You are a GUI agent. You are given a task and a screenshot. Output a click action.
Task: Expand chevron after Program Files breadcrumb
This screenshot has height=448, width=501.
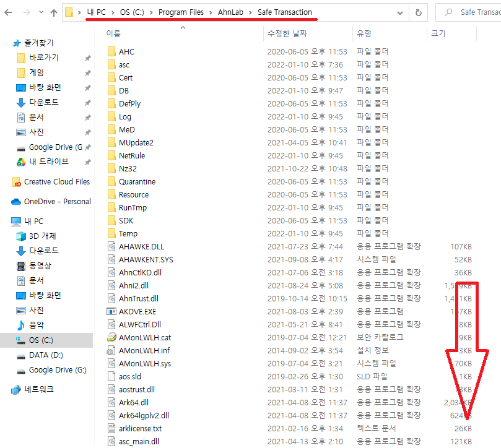(x=211, y=12)
